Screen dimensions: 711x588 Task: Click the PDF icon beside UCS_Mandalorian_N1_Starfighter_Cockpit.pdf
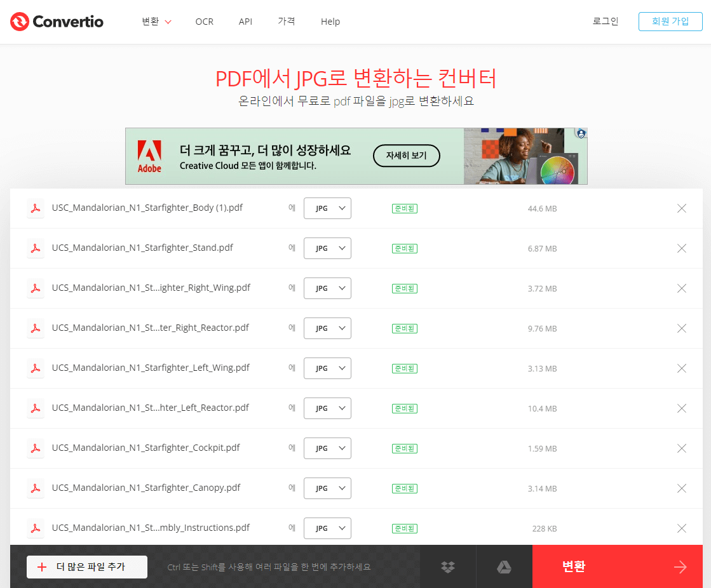pos(36,448)
